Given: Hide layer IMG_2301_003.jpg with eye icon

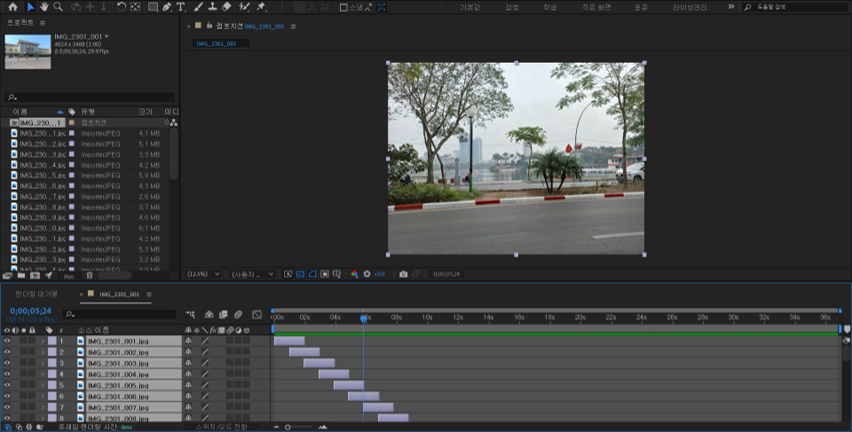Looking at the screenshot, I should click(7, 363).
